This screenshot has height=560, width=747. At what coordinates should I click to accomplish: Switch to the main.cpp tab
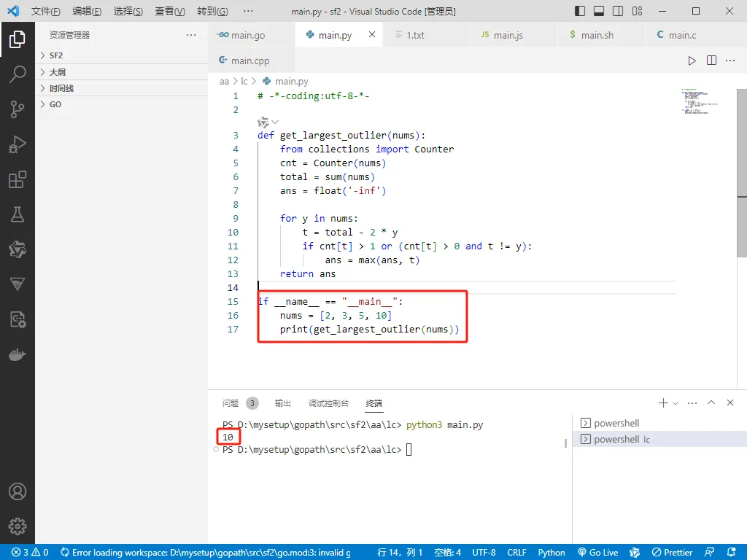[251, 61]
